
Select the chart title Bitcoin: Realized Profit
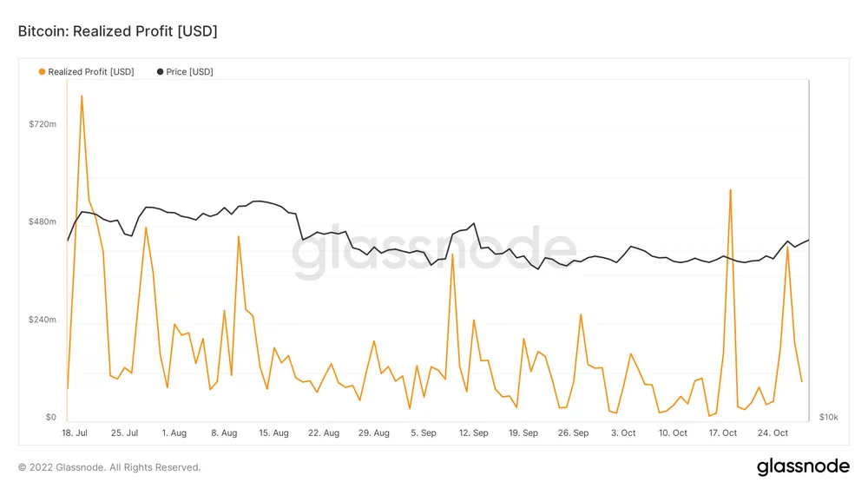117,31
